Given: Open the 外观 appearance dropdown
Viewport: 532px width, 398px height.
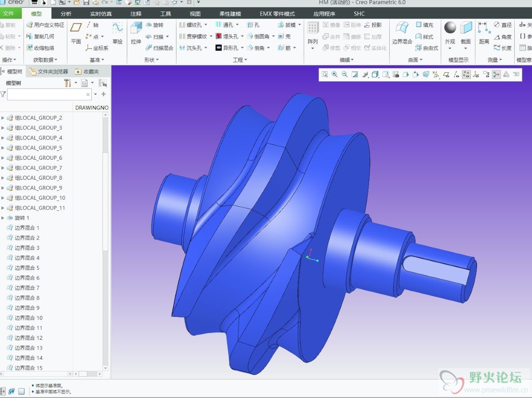Looking at the screenshot, I should 450,48.
